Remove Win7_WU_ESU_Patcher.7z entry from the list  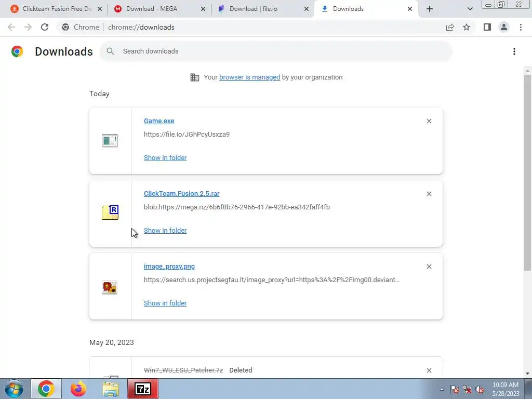(x=429, y=370)
